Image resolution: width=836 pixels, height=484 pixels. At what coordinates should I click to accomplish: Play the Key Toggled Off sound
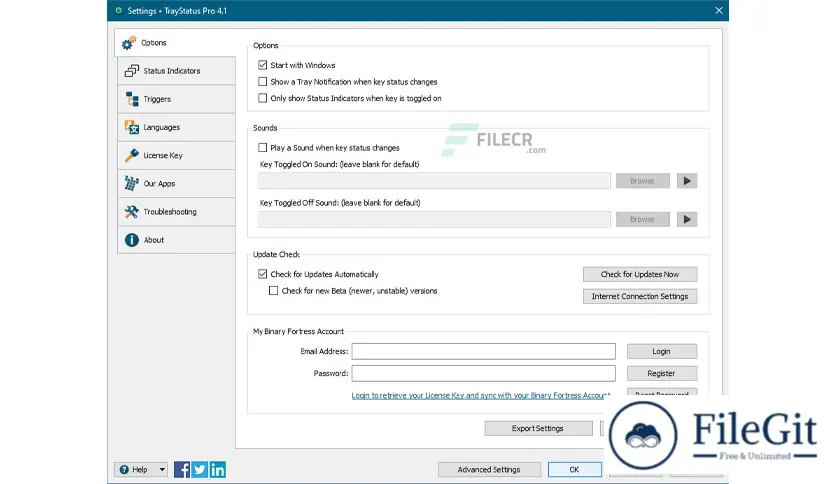point(687,219)
